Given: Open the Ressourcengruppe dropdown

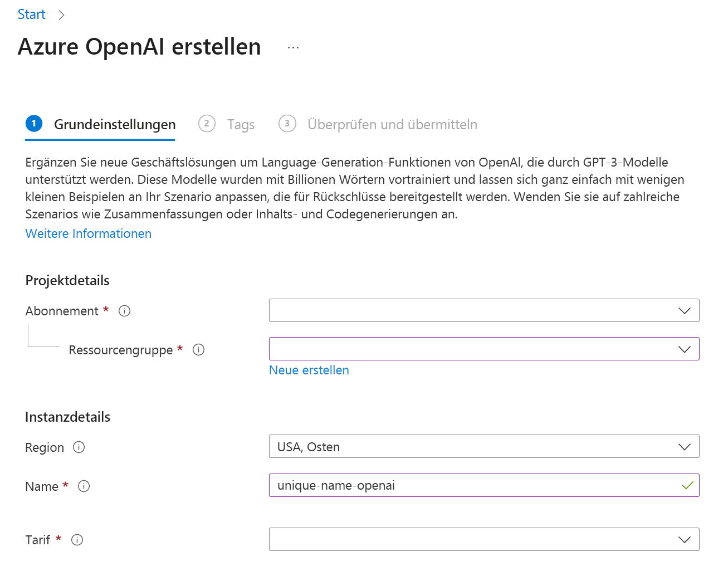Looking at the screenshot, I should tap(484, 349).
